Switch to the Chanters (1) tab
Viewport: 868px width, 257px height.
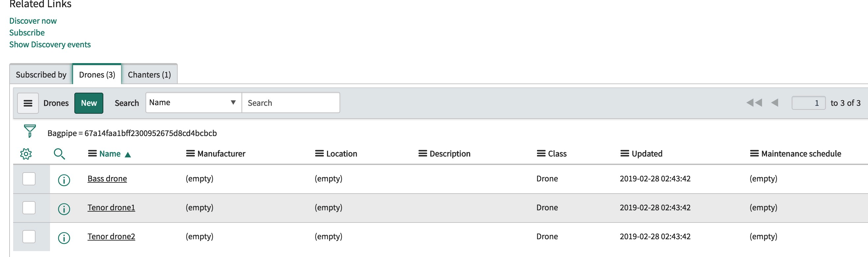(x=149, y=74)
